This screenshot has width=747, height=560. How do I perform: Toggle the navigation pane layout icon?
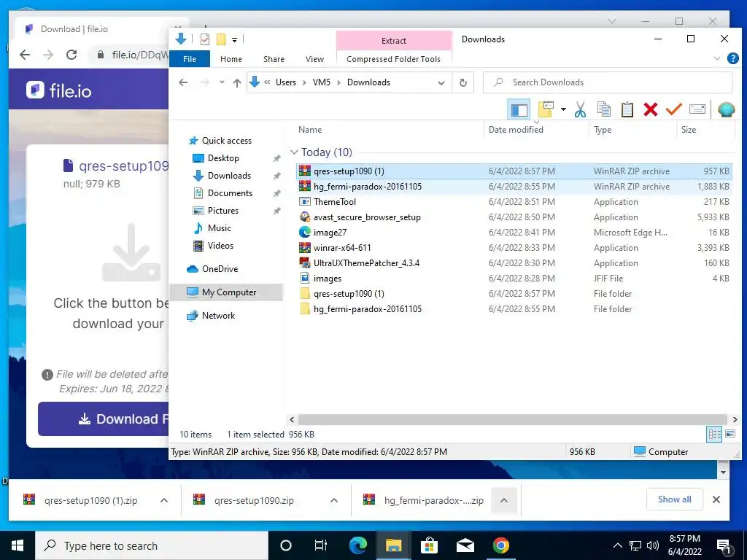point(519,110)
